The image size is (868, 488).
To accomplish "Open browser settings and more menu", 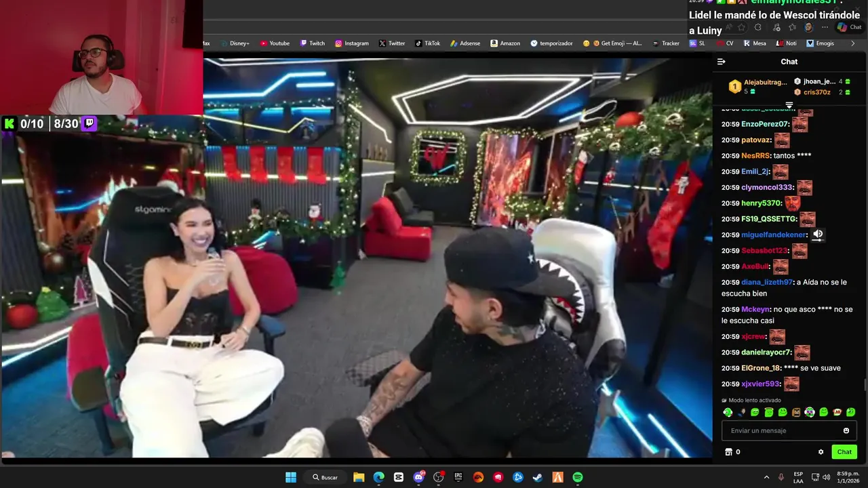I will tap(825, 27).
